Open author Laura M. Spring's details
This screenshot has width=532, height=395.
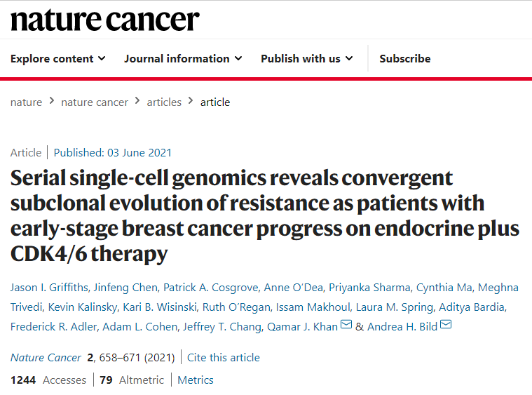click(394, 307)
